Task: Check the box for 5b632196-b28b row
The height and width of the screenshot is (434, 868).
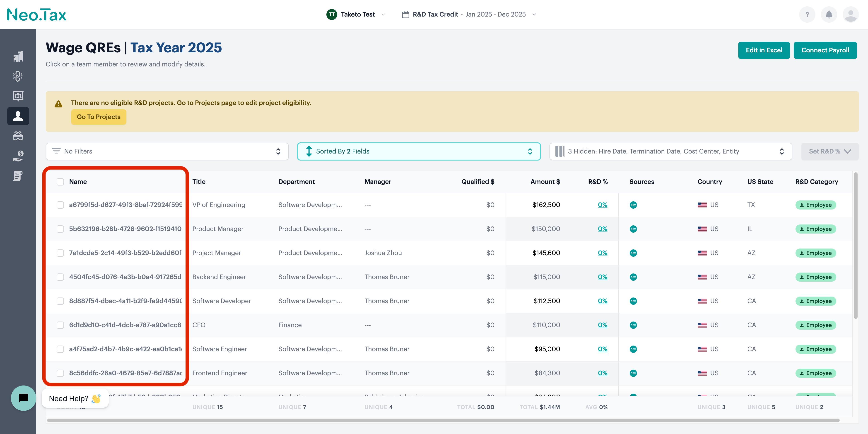Action: [60, 229]
